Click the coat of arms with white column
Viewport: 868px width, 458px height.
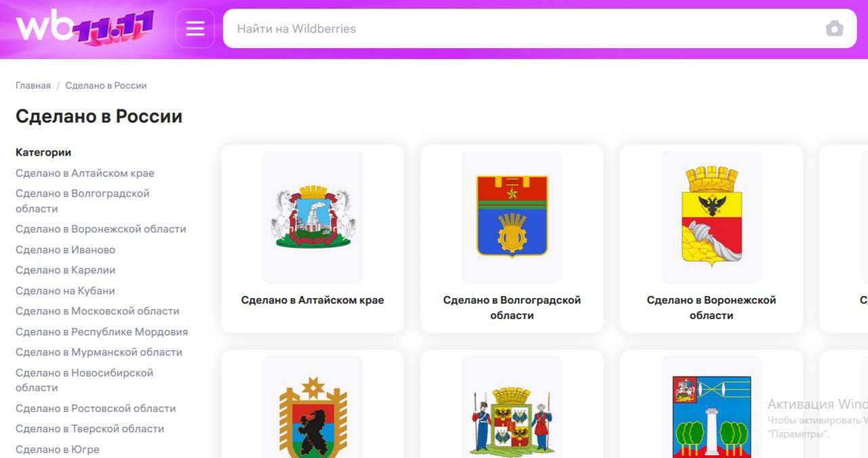[x=711, y=417]
